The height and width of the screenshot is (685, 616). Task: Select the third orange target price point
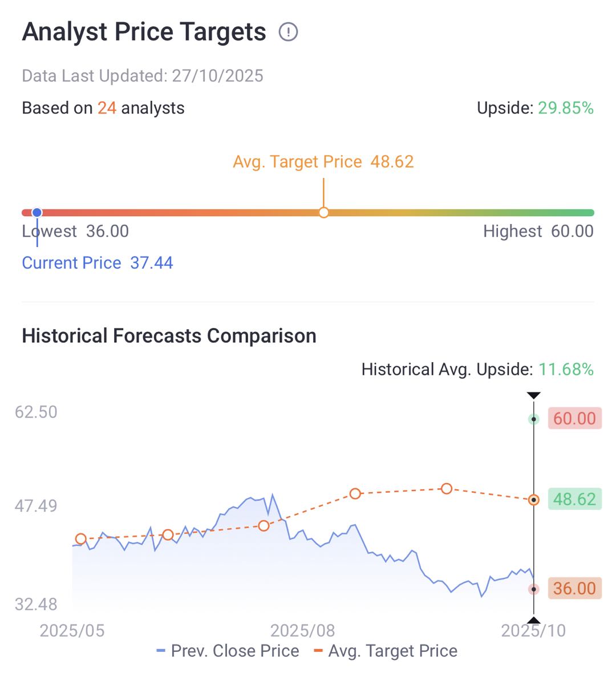tap(264, 526)
